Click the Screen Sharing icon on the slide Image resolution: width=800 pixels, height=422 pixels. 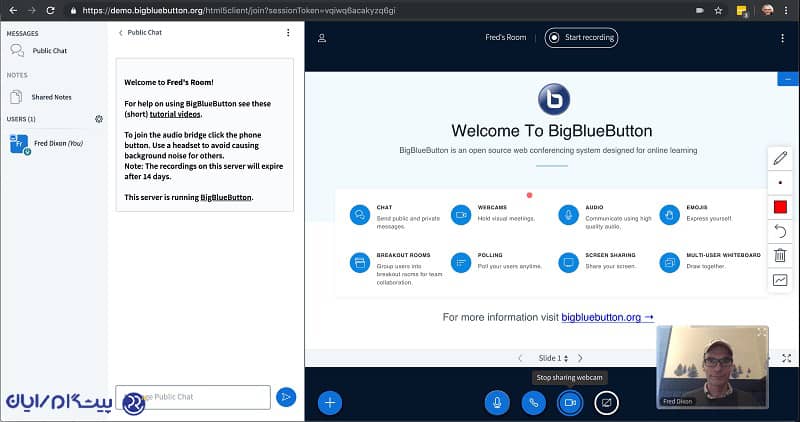tap(568, 263)
